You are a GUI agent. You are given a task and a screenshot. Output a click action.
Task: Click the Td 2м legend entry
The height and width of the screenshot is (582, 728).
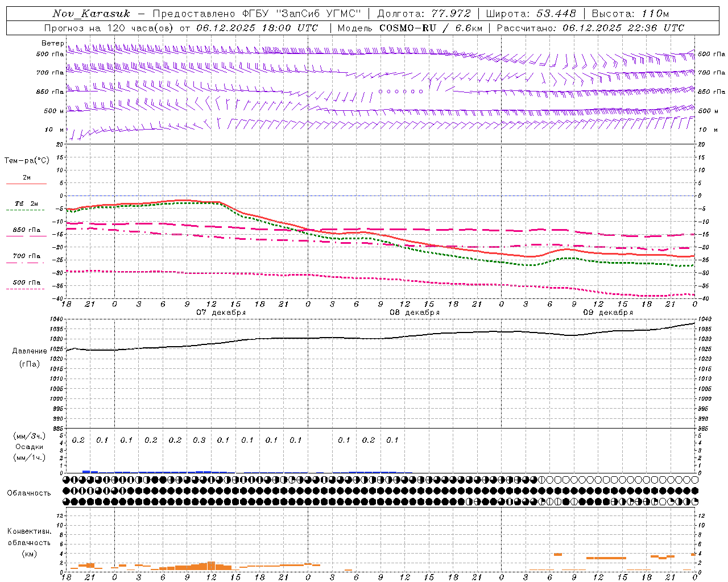click(26, 203)
